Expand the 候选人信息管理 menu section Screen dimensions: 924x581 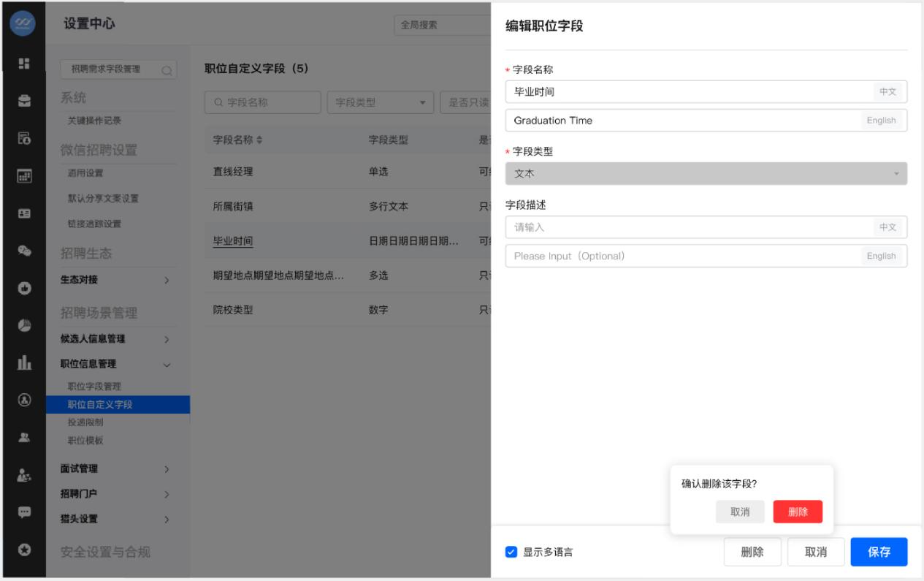click(x=117, y=339)
